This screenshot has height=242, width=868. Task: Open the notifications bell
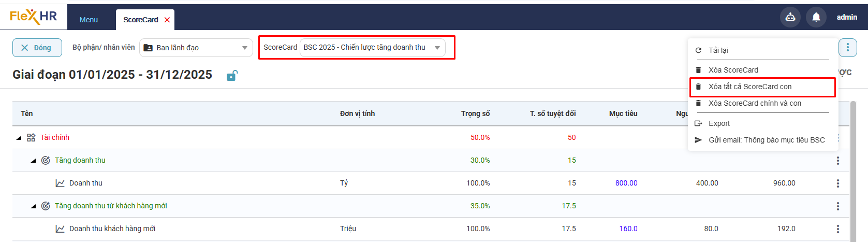pos(816,17)
